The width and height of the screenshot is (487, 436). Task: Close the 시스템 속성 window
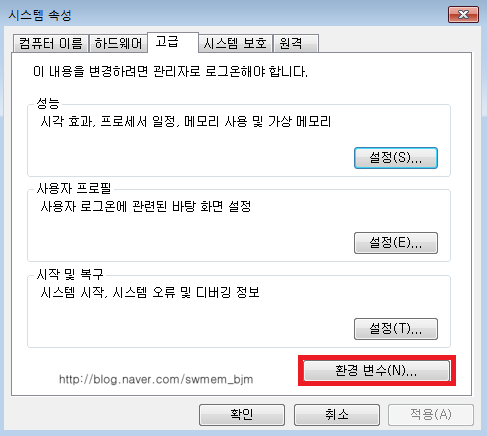coord(463,15)
